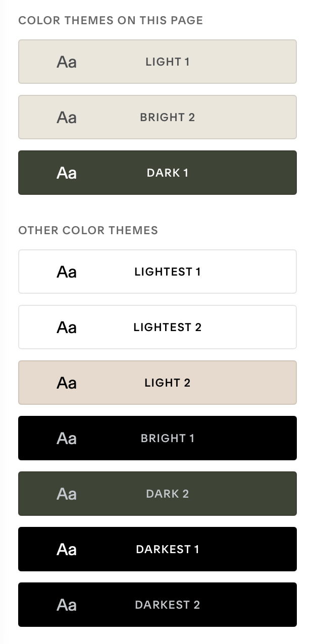Select the Dark 2 olive theme

pos(158,494)
